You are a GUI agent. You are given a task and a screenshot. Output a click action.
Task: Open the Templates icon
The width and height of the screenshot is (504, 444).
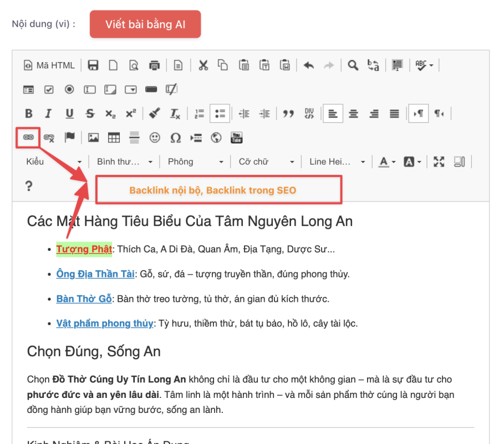[178, 65]
